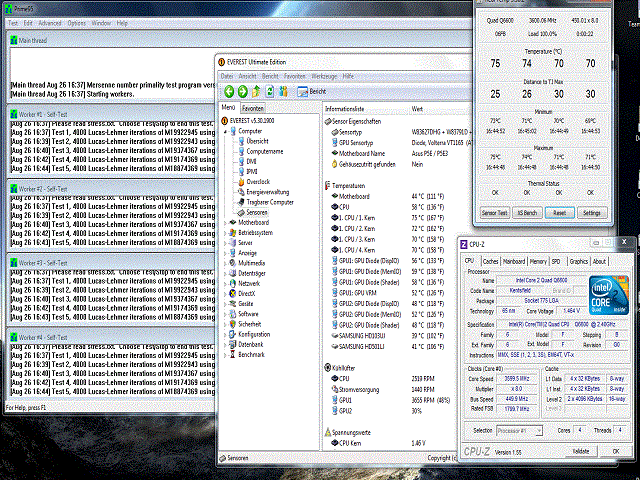The width and height of the screenshot is (640, 480).
Task: Click the green Forward arrow in EVEREST toolbar
Action: click(242, 91)
